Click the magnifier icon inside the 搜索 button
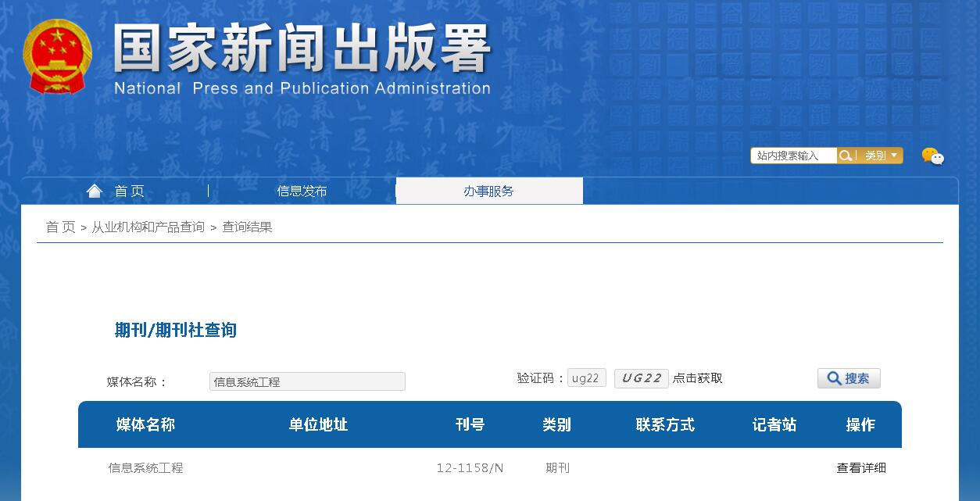This screenshot has width=980, height=501. [x=833, y=378]
